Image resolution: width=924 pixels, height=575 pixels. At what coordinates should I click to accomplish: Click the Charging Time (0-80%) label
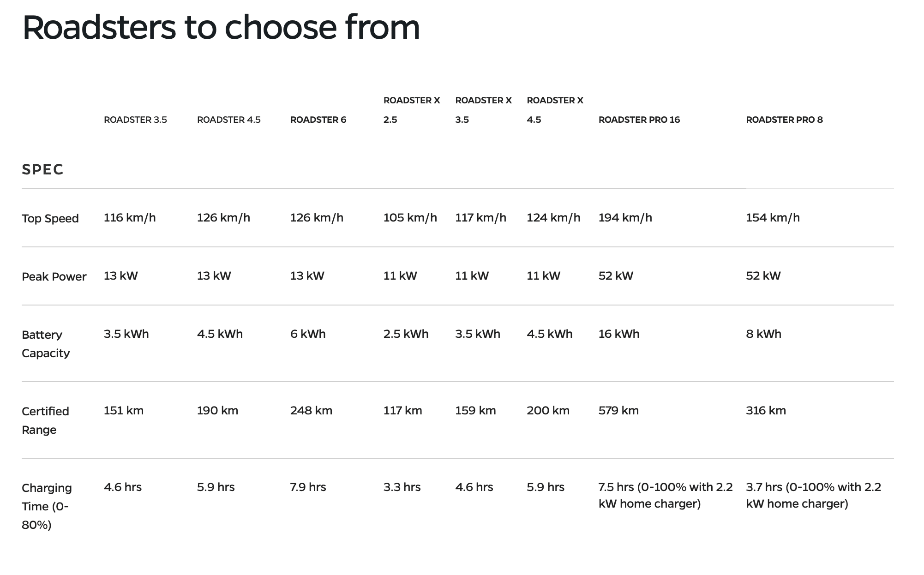pyautogui.click(x=46, y=506)
